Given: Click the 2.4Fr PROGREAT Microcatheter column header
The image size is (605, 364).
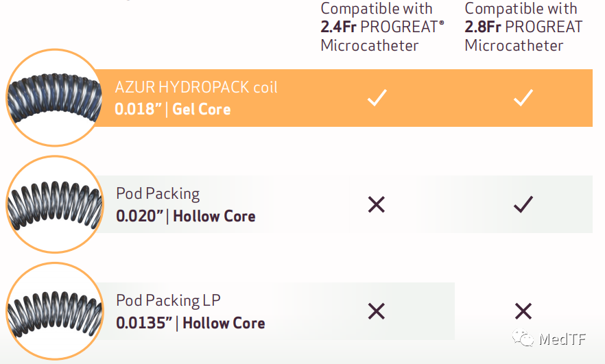Looking at the screenshot, I should (x=382, y=27).
